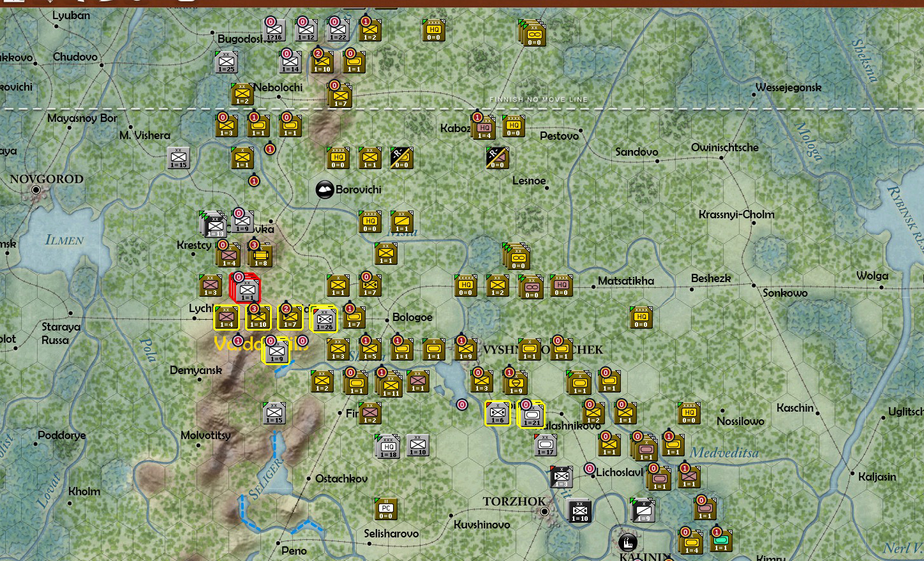Select the yellow-outlined gray unit labeled 1=26
The image size is (924, 561).
324,319
